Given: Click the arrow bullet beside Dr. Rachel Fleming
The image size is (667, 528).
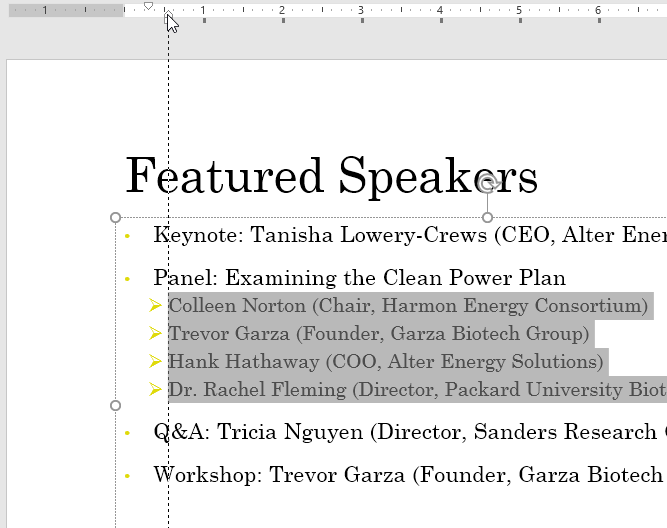Looking at the screenshot, I should point(155,390).
